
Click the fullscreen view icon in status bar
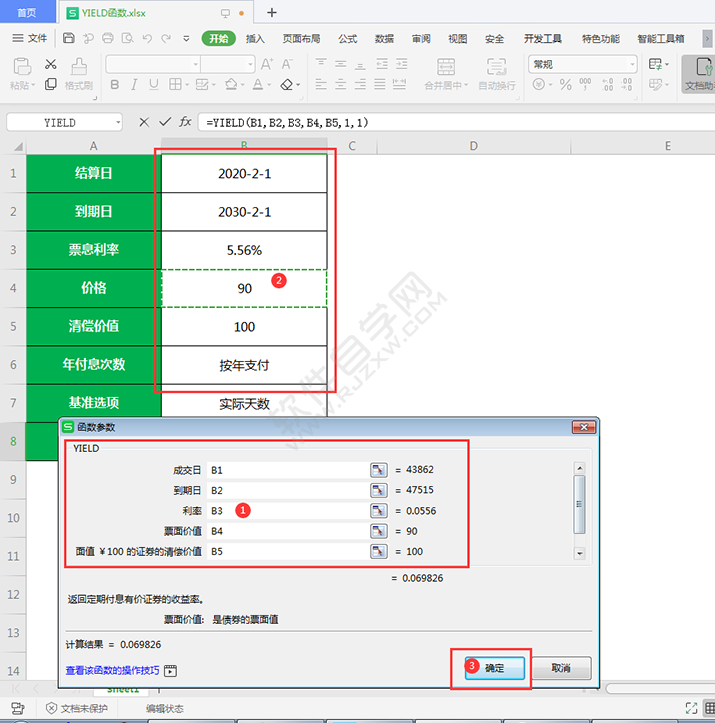691,708
